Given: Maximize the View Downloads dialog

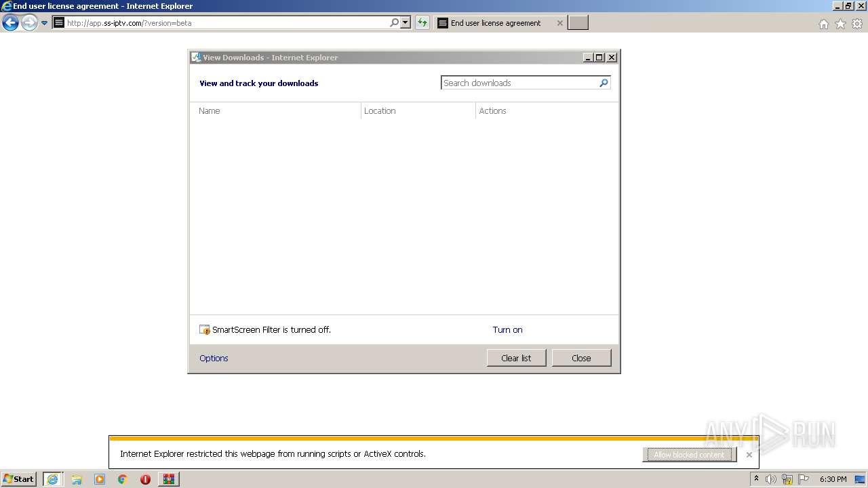Looking at the screenshot, I should click(599, 58).
